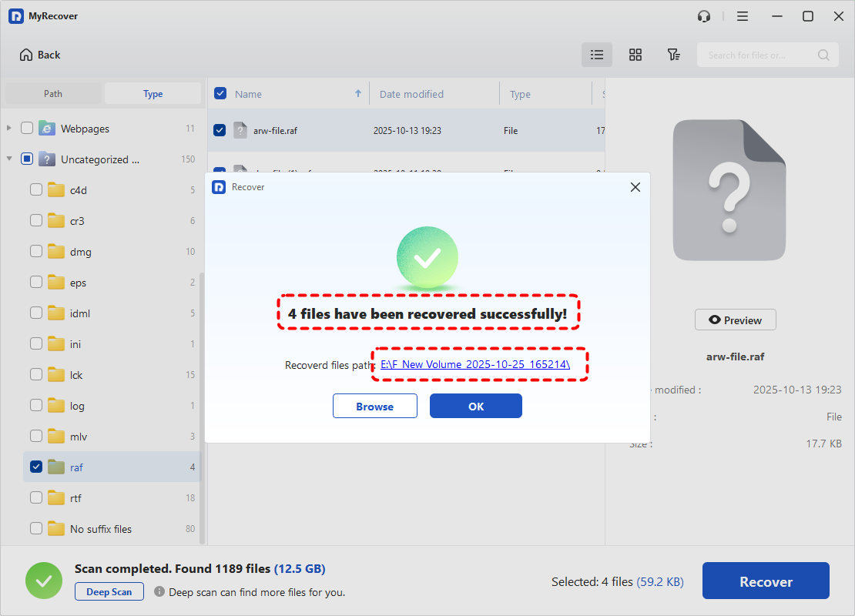Click the Deep Scan info icon
The image size is (855, 616).
(x=159, y=592)
